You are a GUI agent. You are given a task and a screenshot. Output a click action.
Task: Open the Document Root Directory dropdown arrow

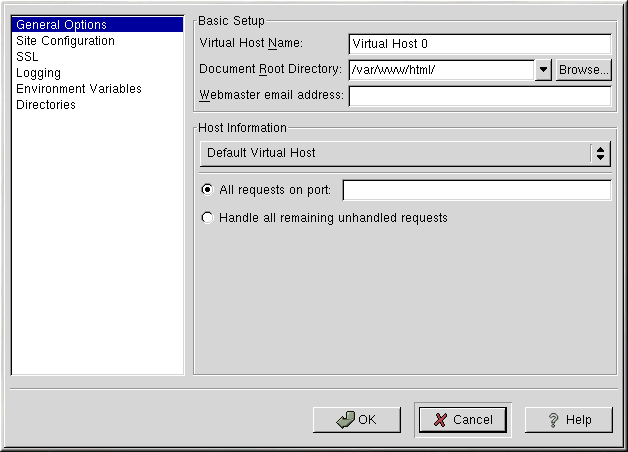(x=543, y=70)
